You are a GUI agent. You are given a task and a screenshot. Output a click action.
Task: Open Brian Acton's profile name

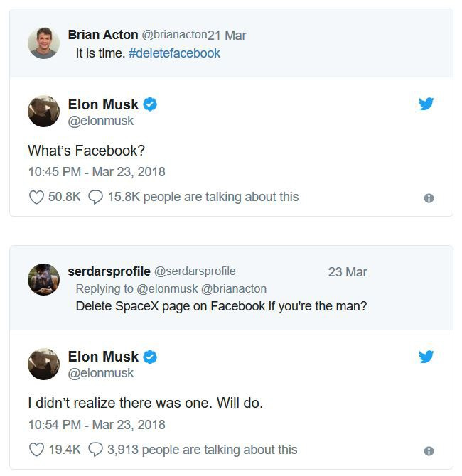(103, 35)
